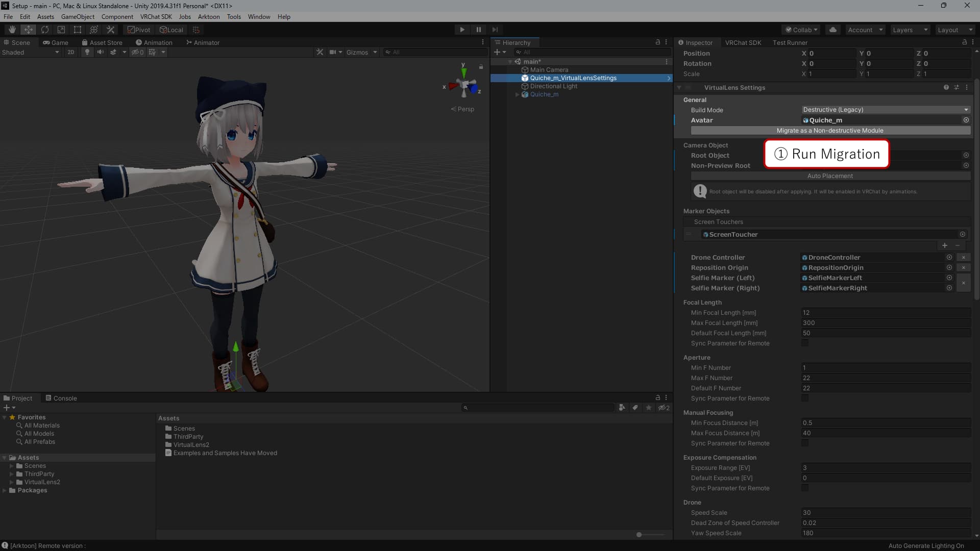Click Project search by label icon
The width and height of the screenshot is (980, 551).
coord(635,408)
